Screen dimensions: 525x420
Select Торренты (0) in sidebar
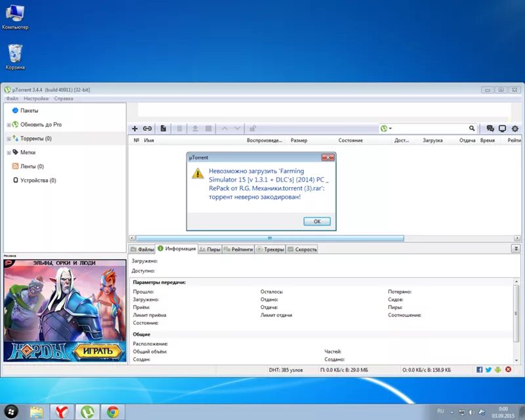coord(36,138)
